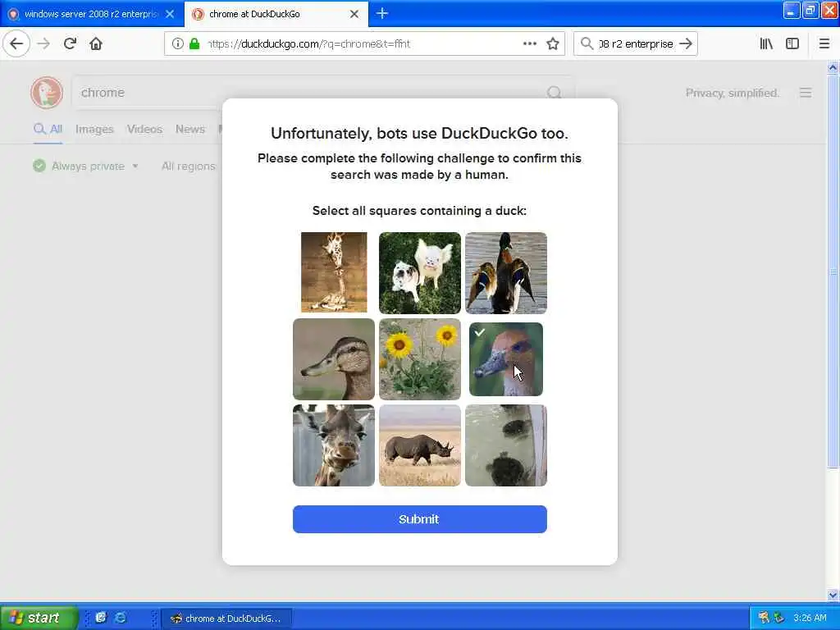Toggle the sidebar view icon
Screen dimensions: 840x630
pyautogui.click(x=792, y=43)
